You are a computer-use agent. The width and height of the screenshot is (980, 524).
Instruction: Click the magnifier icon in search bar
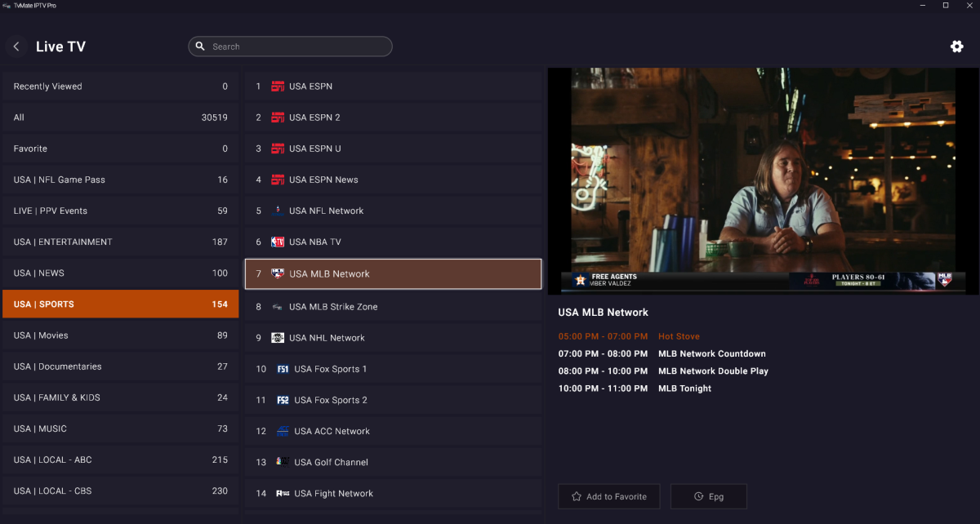201,47
